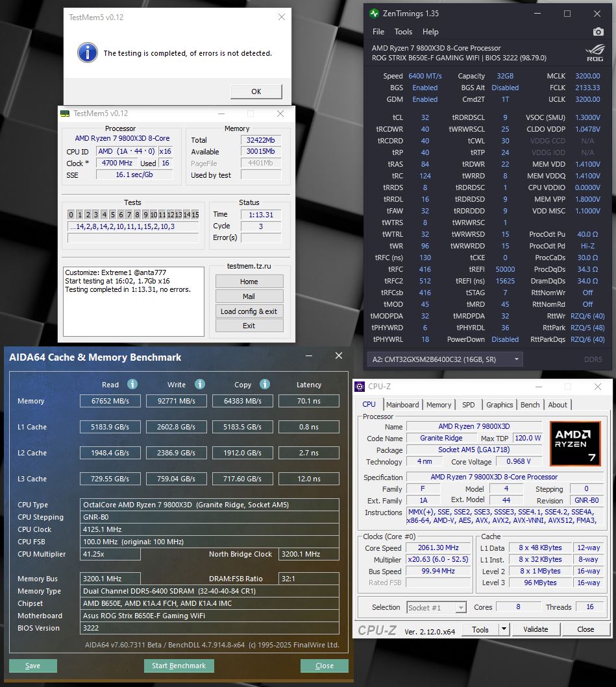Click Save in AIDA64 benchmark window

pos(33,666)
